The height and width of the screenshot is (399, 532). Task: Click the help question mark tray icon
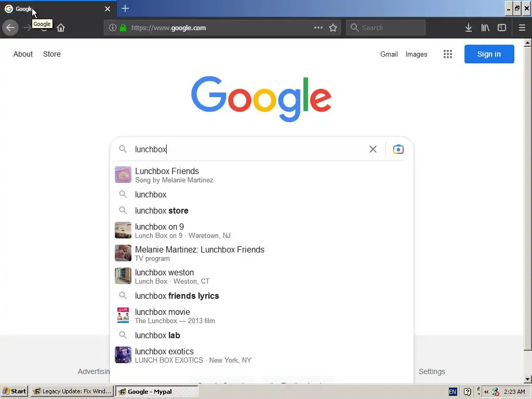[467, 392]
